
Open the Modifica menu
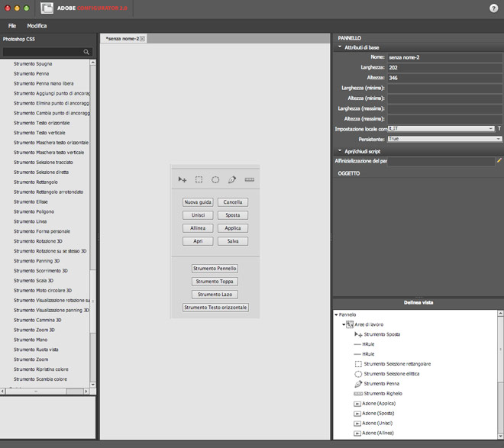pyautogui.click(x=37, y=26)
